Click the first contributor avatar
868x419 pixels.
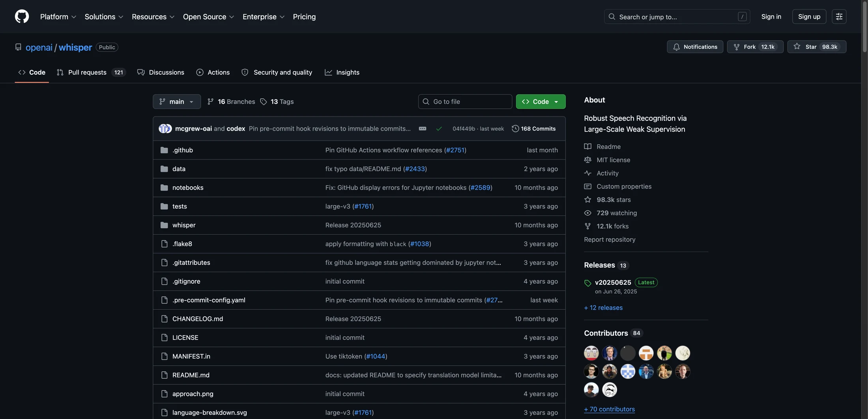click(591, 353)
